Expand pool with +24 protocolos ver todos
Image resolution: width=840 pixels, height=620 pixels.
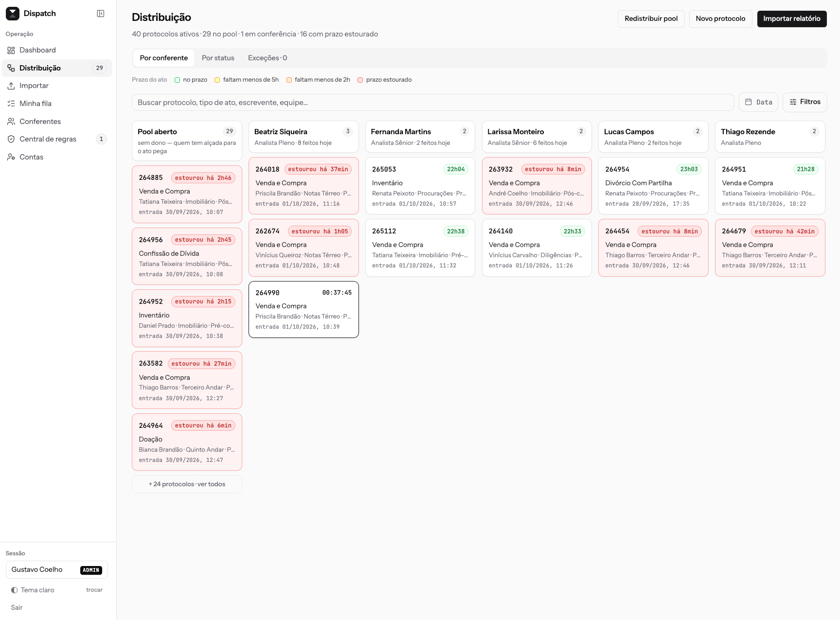(187, 484)
